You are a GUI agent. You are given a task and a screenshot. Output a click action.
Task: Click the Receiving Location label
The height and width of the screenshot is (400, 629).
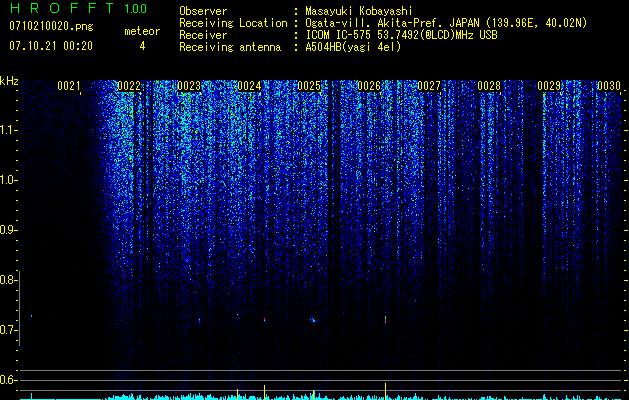point(233,23)
